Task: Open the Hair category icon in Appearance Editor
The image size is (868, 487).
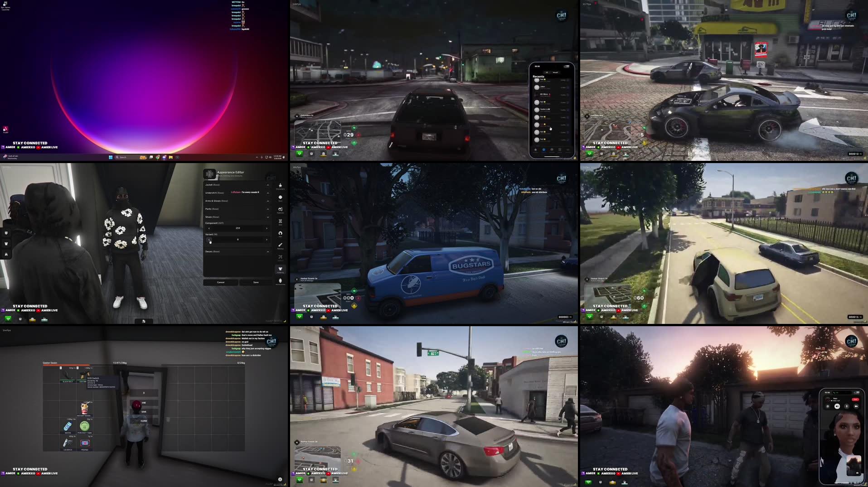Action: click(x=280, y=234)
